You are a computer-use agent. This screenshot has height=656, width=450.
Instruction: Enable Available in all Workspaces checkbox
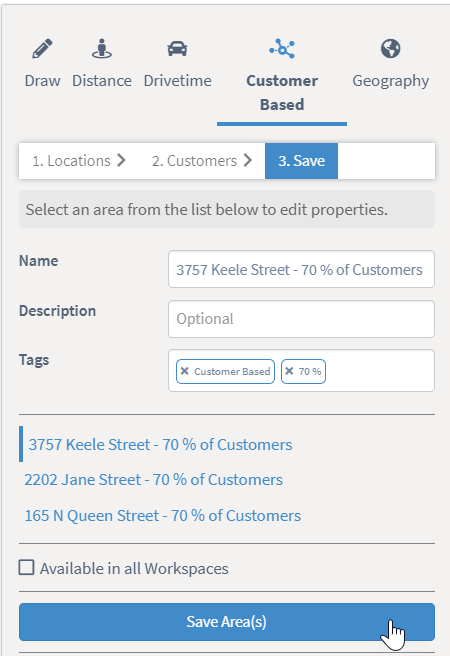[x=27, y=568]
